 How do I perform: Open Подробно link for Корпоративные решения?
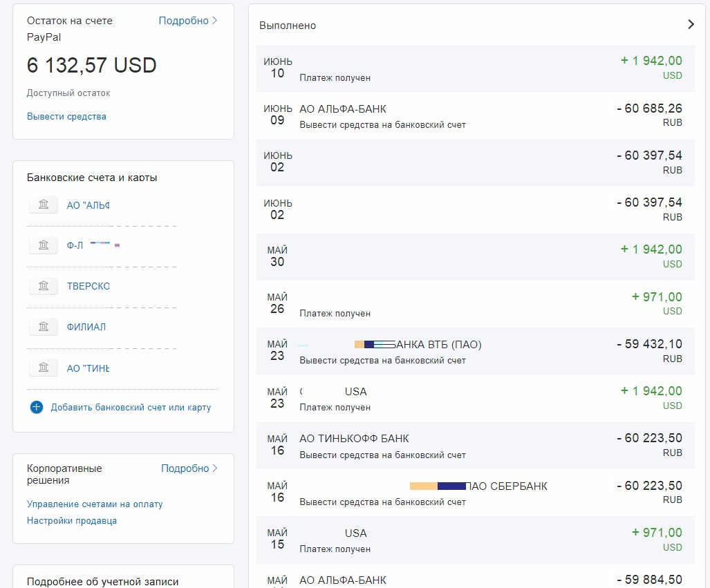point(189,468)
